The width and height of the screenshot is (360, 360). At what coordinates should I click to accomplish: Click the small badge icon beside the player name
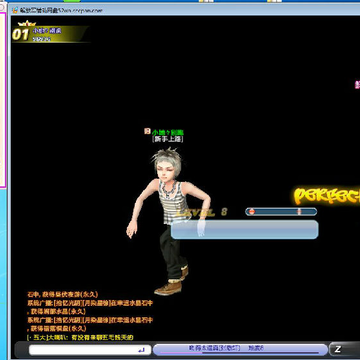pos(147,131)
